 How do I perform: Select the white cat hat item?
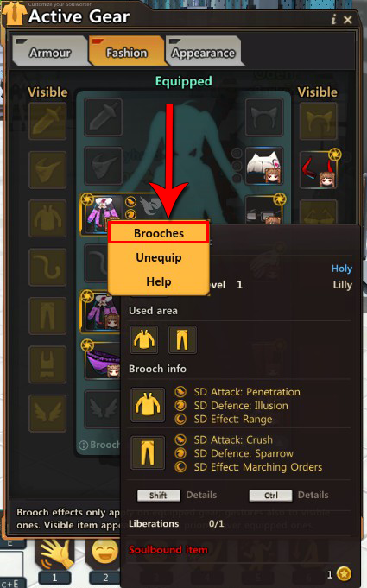264,166
